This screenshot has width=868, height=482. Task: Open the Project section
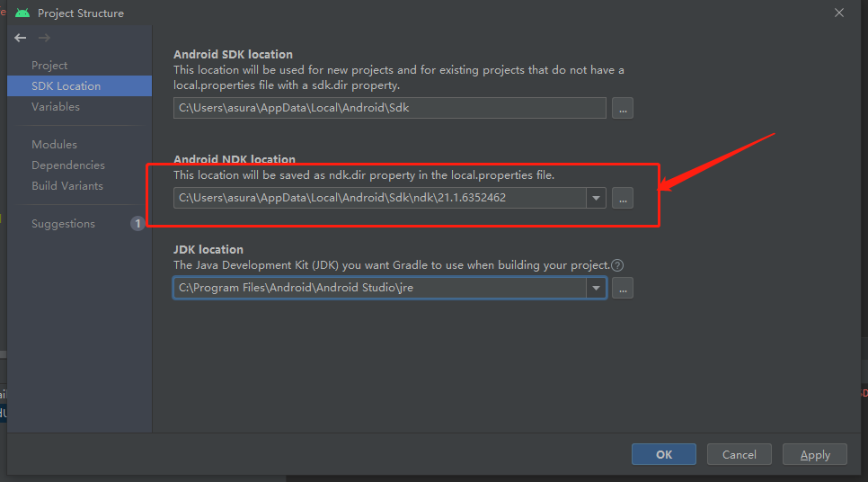tap(49, 66)
